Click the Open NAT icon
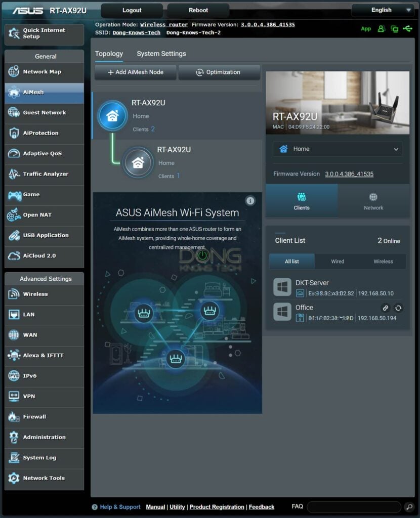 (x=14, y=214)
